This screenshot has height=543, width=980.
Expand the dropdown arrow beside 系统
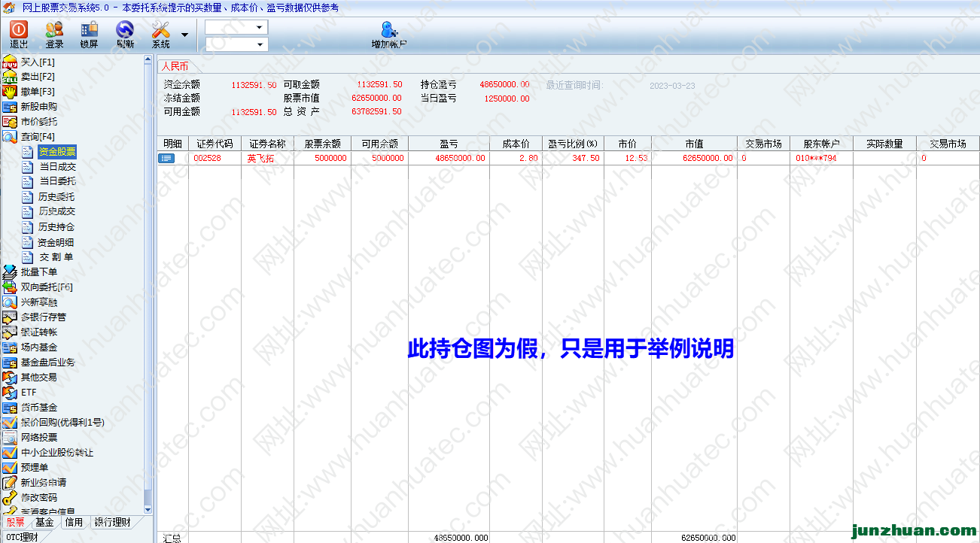(184, 35)
